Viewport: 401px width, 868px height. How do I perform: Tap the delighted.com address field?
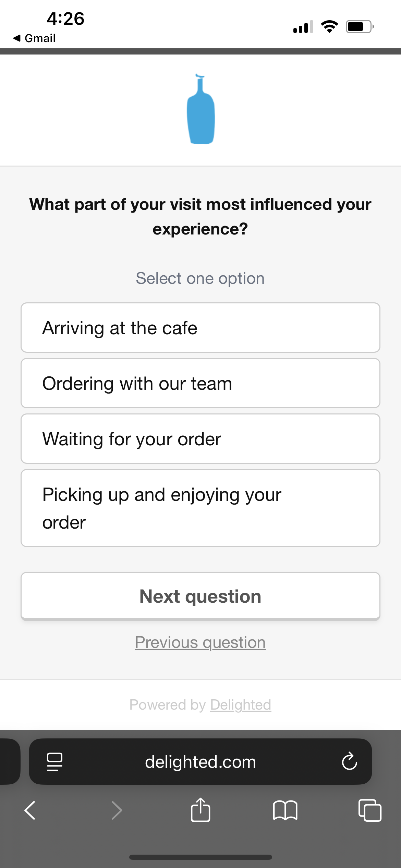(x=200, y=762)
